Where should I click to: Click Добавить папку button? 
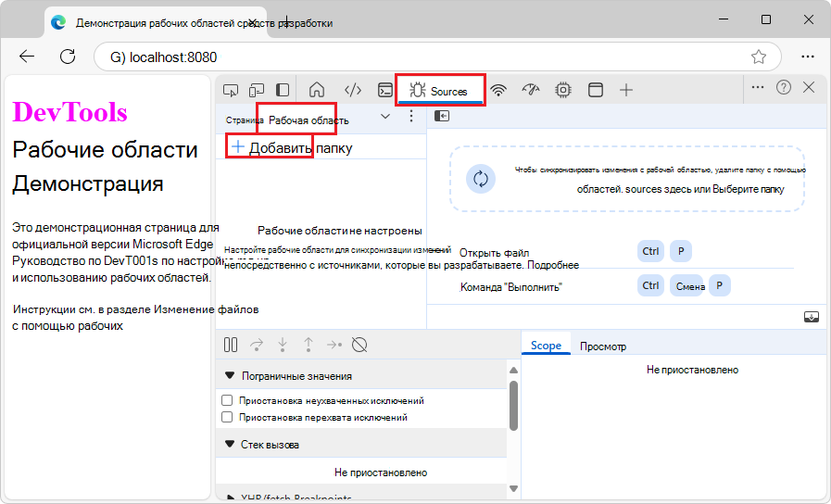pos(292,148)
